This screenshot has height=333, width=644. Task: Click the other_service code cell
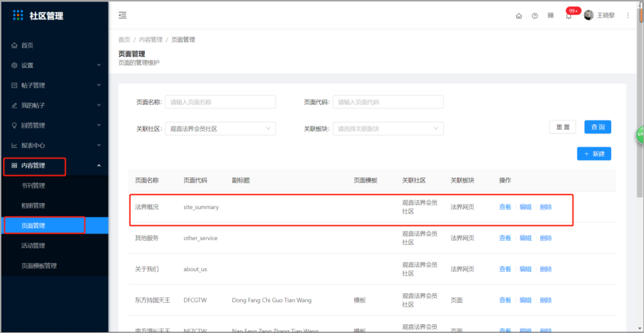[x=201, y=238]
